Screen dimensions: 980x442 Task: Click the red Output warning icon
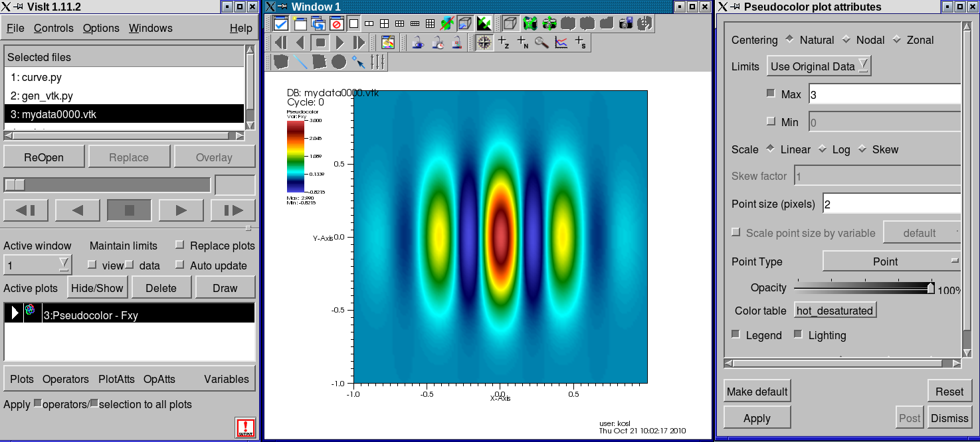coord(245,427)
